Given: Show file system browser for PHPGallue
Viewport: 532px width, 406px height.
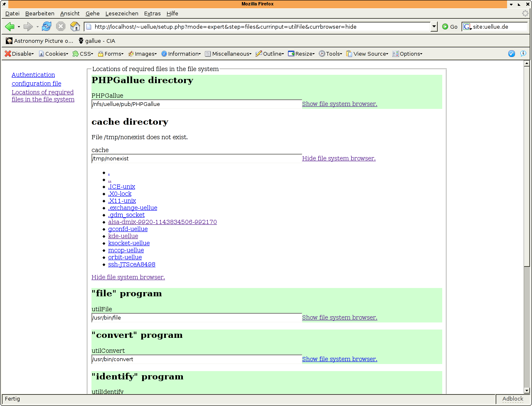Looking at the screenshot, I should (339, 104).
